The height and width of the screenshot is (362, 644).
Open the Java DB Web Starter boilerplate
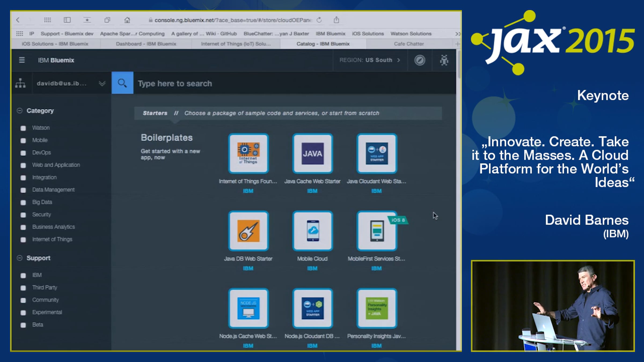248,231
